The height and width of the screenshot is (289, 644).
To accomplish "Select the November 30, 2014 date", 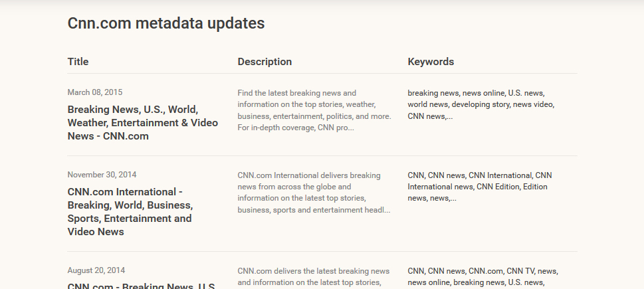I will (x=102, y=175).
